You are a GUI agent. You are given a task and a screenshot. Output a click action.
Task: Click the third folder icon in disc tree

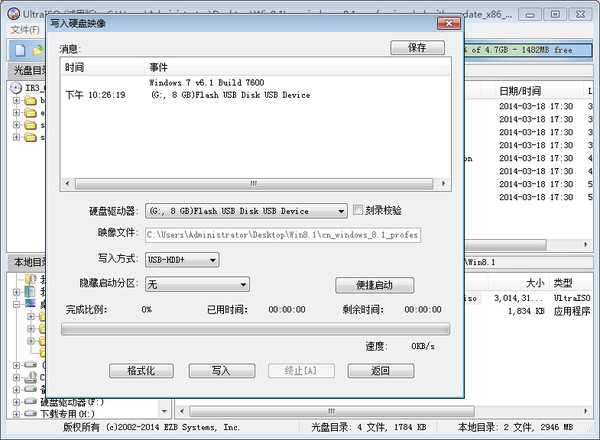(30, 125)
